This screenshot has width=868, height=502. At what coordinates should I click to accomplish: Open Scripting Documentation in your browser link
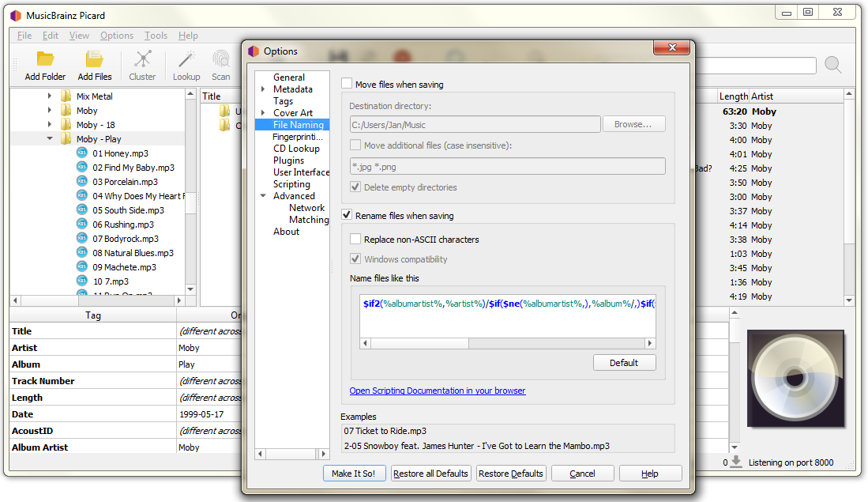(438, 391)
